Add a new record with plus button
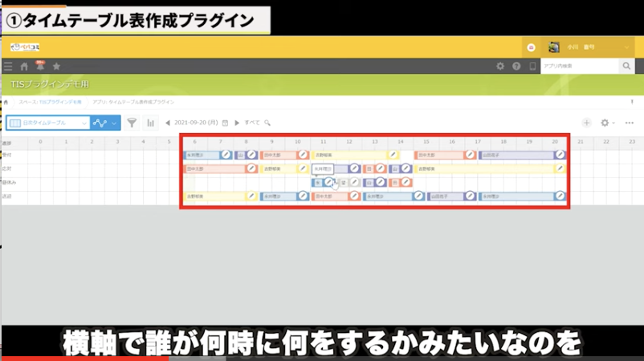 point(586,123)
